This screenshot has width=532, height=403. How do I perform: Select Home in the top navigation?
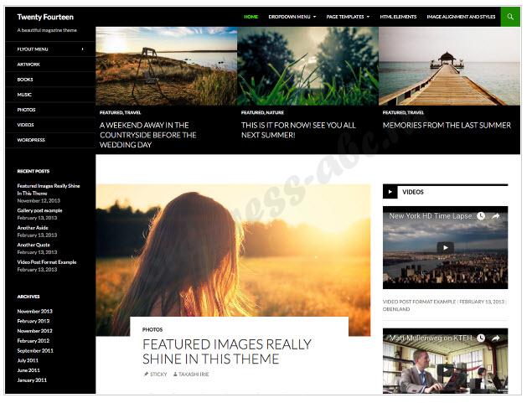click(251, 17)
